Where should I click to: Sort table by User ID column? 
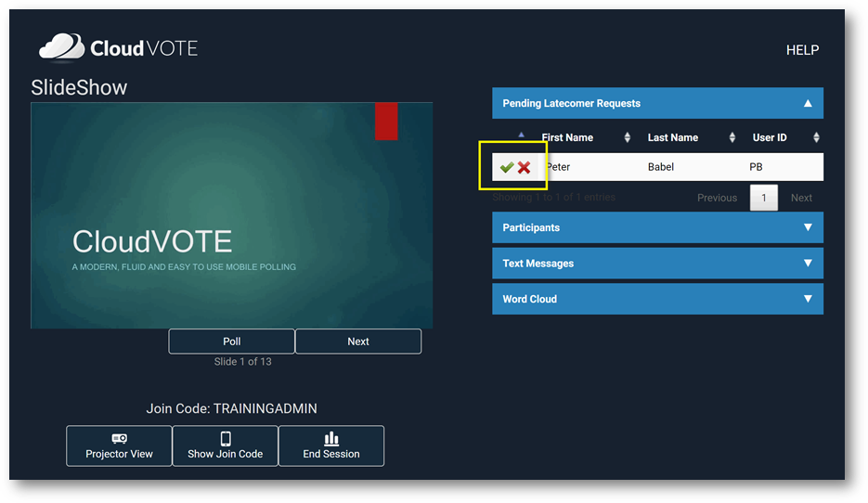point(785,137)
